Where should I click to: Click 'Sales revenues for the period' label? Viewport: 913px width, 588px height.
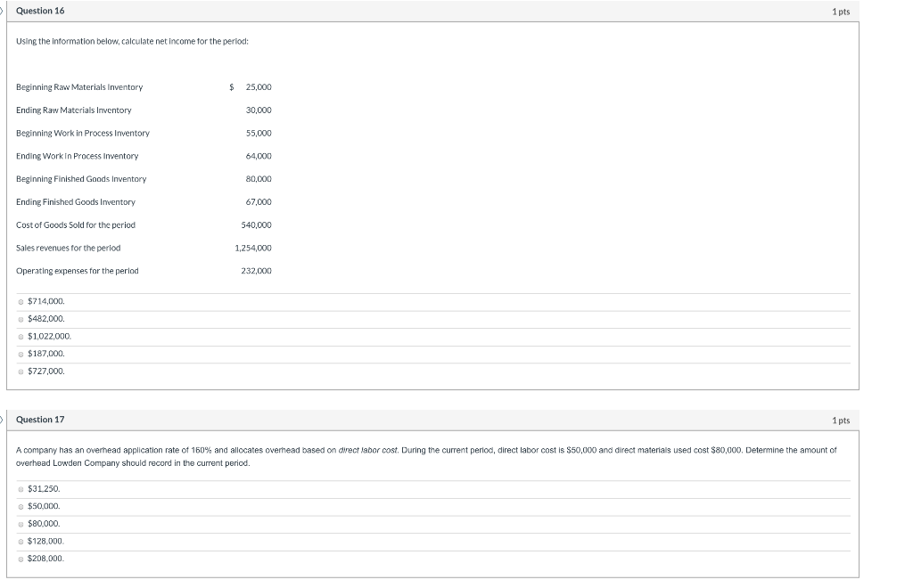[x=68, y=249]
